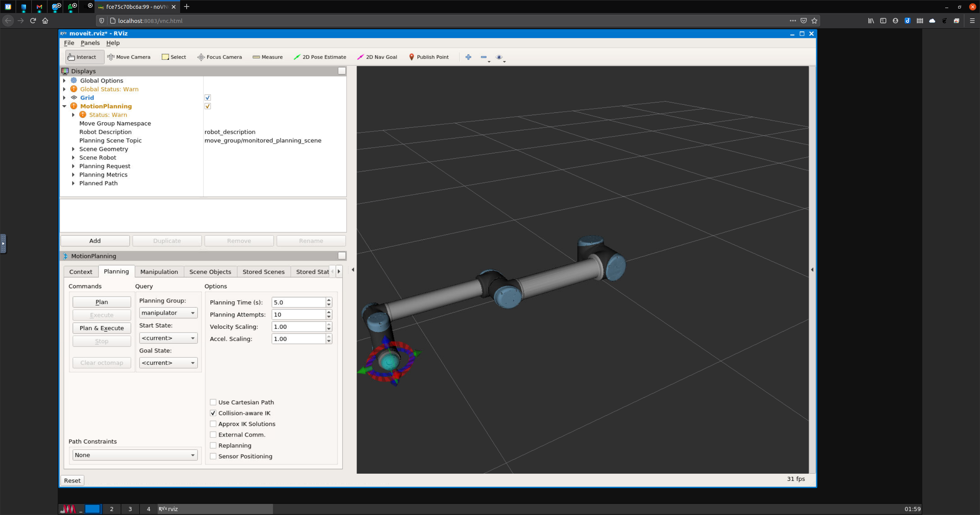
Task: Toggle the Grid display checkbox
Action: tap(207, 97)
